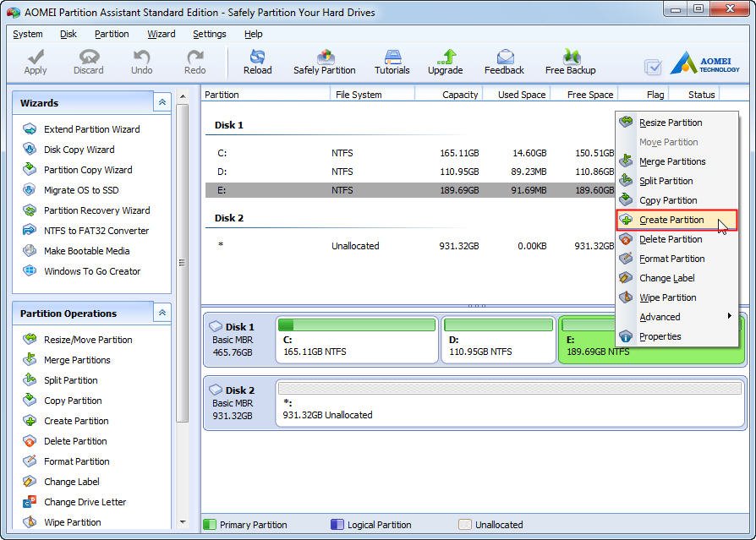Viewport: 756px width, 540px height.
Task: Collapse the Partition Operations panel
Action: 162,313
